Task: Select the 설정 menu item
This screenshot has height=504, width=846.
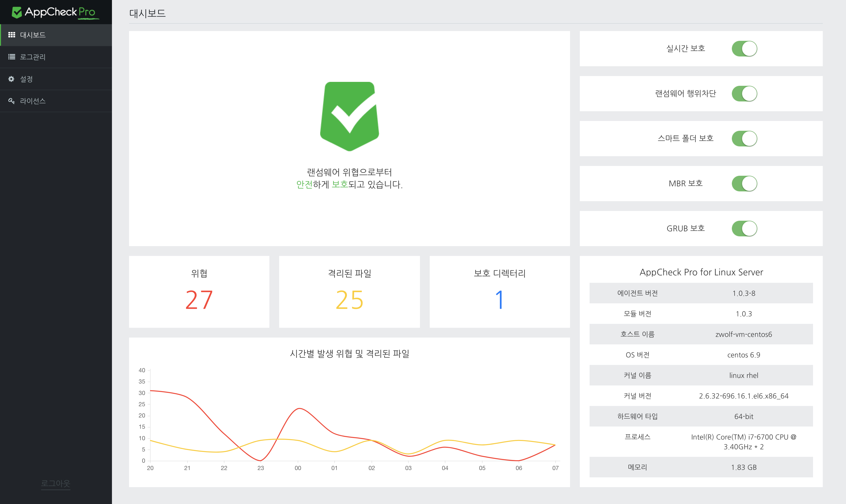Action: (26, 79)
